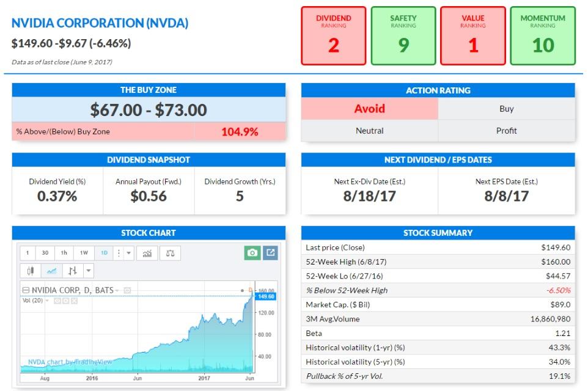
Task: Open the NVIDIA CORP symbol dropdown
Action: click(117, 291)
